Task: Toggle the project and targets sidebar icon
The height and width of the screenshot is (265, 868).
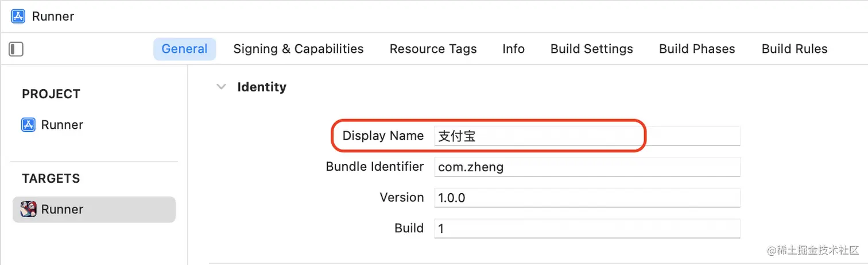Action: [x=16, y=49]
